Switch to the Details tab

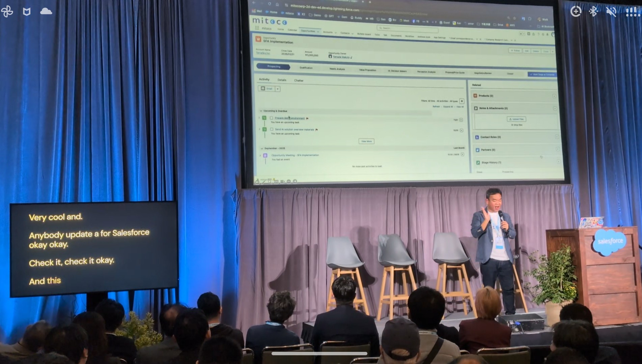click(x=282, y=80)
